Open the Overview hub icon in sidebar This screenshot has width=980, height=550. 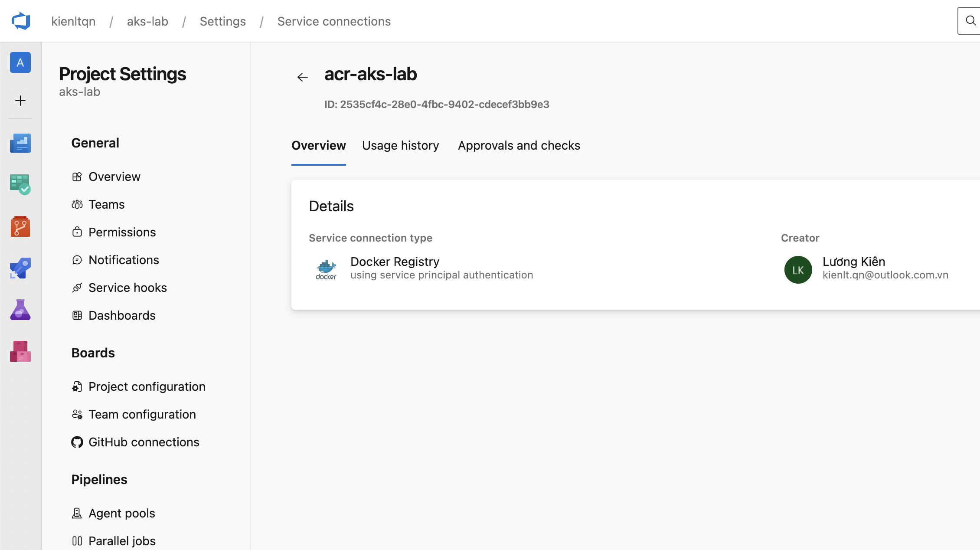pos(20,143)
